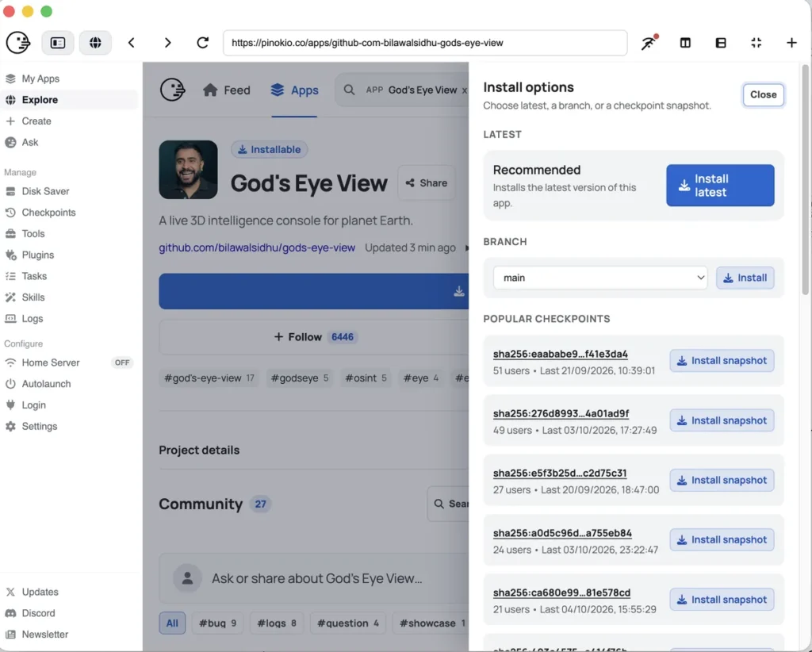Viewport: 812px width, 652px height.
Task: Open Discord link in the sidebar
Action: tap(69, 613)
